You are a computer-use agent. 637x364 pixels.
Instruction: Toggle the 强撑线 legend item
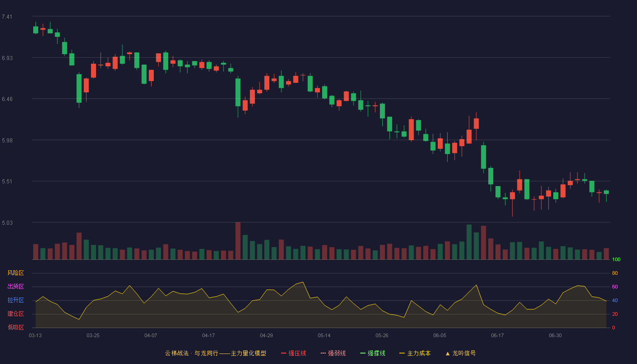[373, 353]
